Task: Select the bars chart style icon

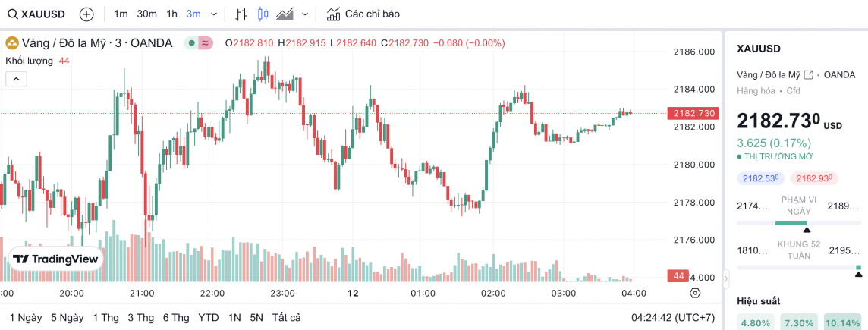Action: (241, 14)
